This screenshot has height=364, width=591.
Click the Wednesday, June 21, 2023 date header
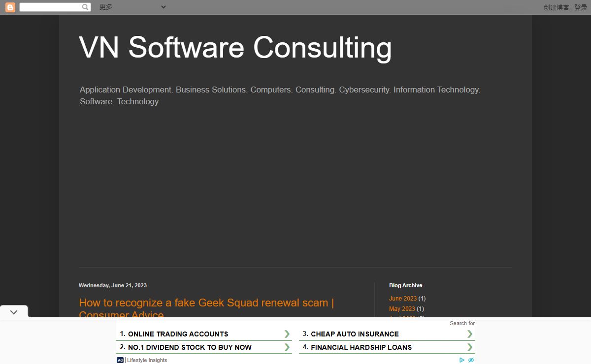pos(113,285)
